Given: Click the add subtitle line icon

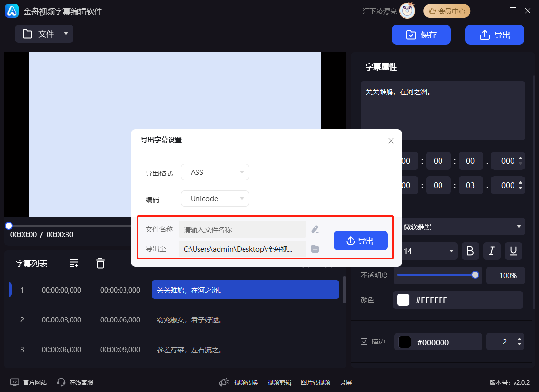Looking at the screenshot, I should [74, 264].
